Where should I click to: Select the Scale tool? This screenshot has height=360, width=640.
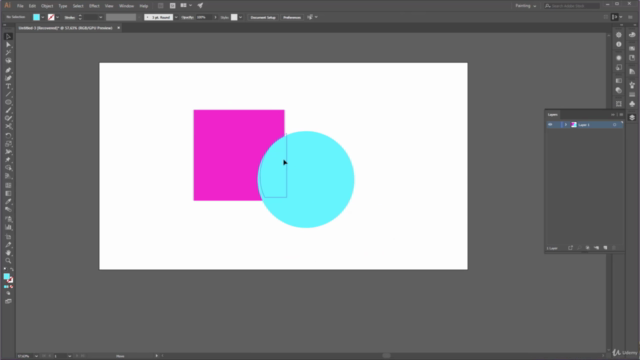tap(8, 144)
